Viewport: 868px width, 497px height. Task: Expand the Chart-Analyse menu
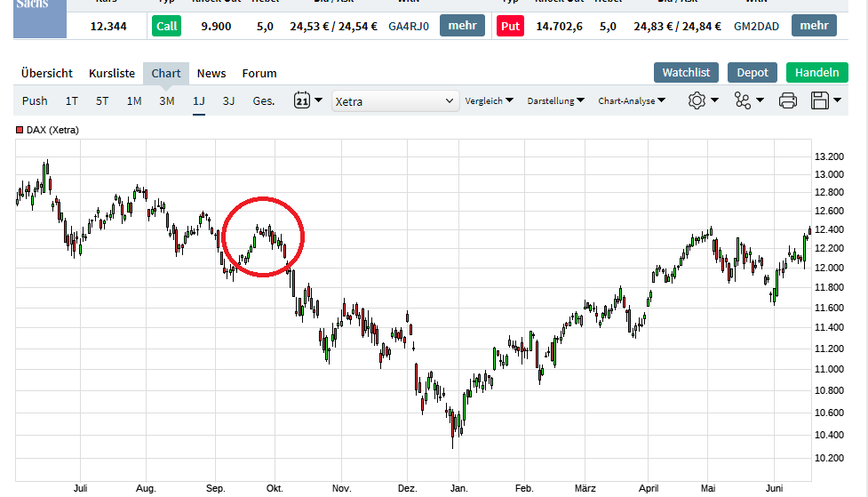point(632,100)
